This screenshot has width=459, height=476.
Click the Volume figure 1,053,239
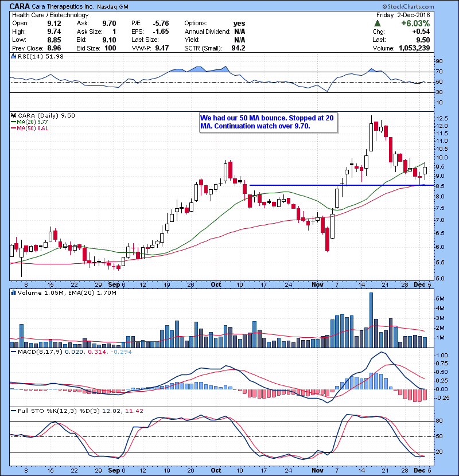[x=414, y=48]
